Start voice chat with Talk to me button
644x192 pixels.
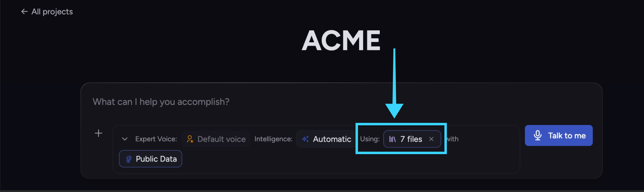pyautogui.click(x=559, y=135)
